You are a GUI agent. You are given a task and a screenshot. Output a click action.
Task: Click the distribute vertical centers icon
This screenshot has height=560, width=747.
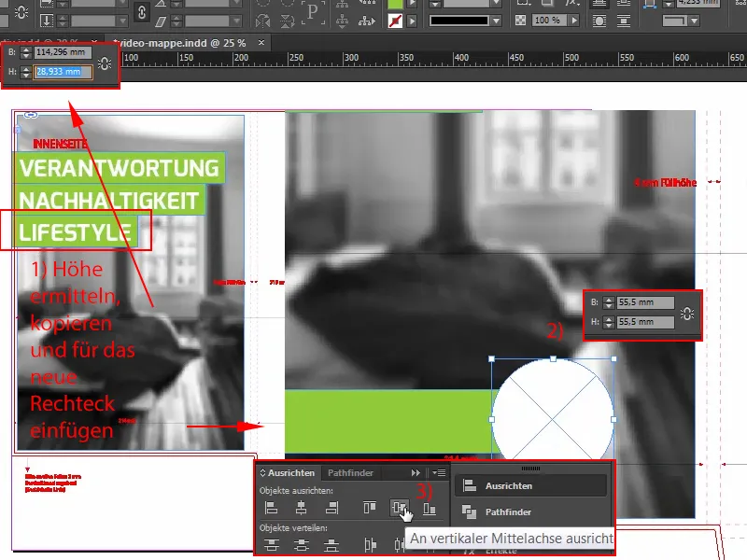point(301,545)
